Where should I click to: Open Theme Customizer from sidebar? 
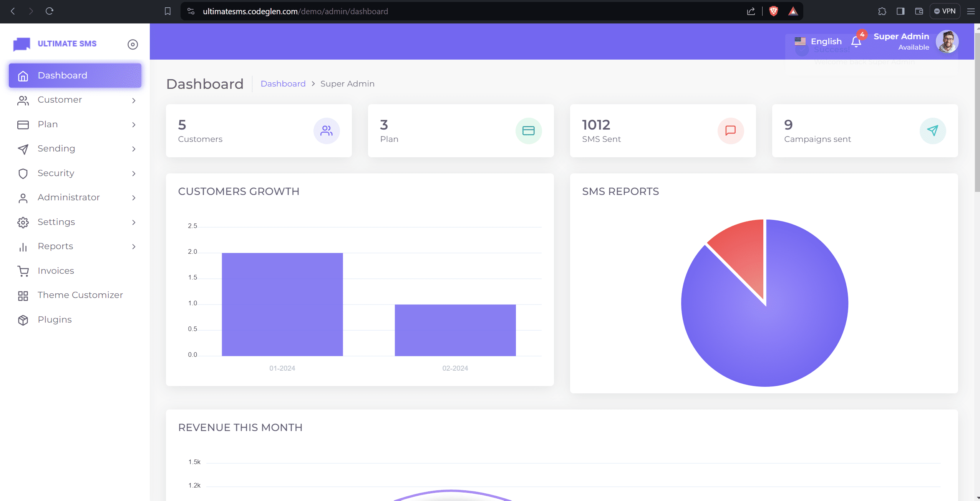[80, 295]
